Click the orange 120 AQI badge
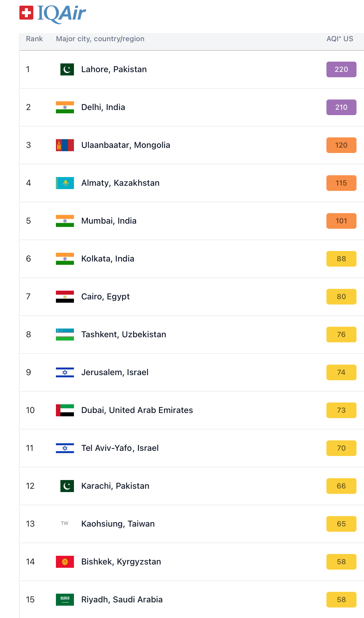364x618 pixels. [341, 145]
